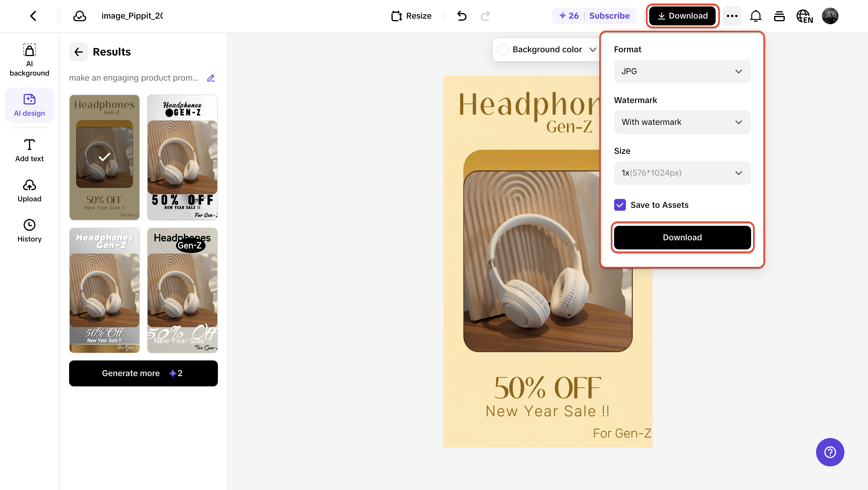Screen dimensions: 868x490
Task: Click Generate more for new results
Action: coord(143,373)
